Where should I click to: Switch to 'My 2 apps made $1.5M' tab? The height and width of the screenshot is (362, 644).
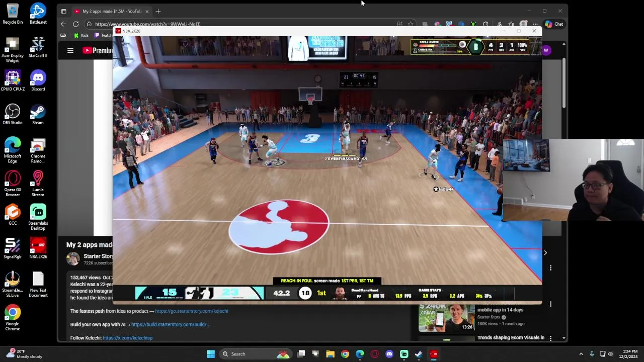112,11
